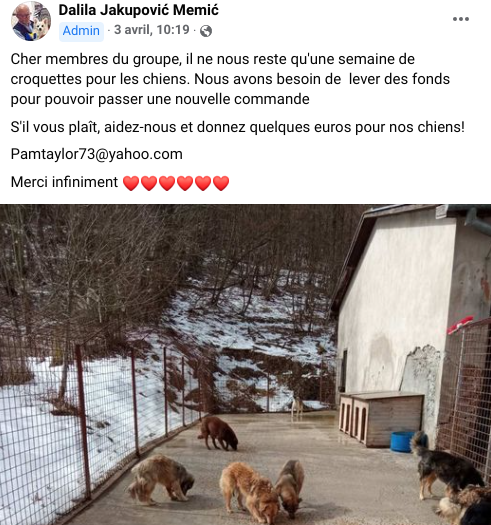Open the post timestamp 3 avril, 10:19

tap(152, 30)
